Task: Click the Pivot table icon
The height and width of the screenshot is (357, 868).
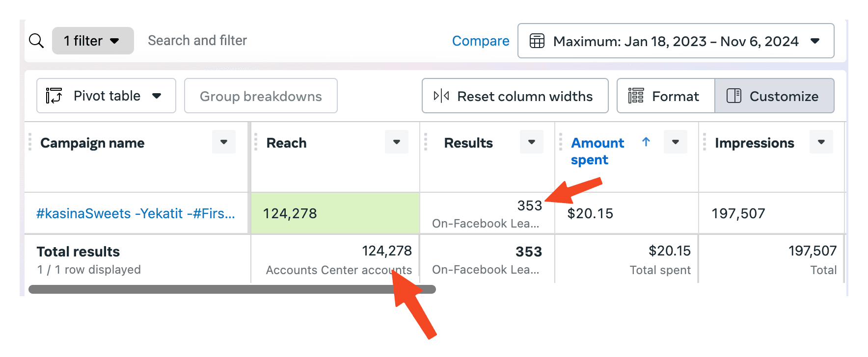Action: [54, 96]
